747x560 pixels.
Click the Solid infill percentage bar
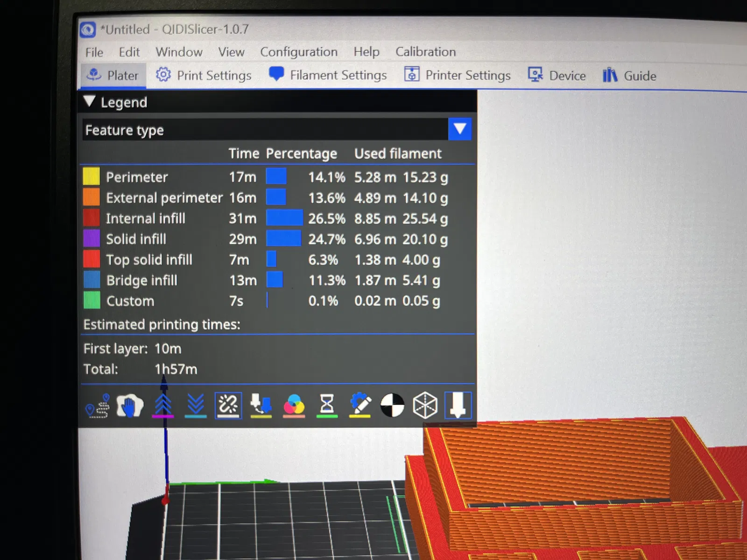[x=283, y=238]
